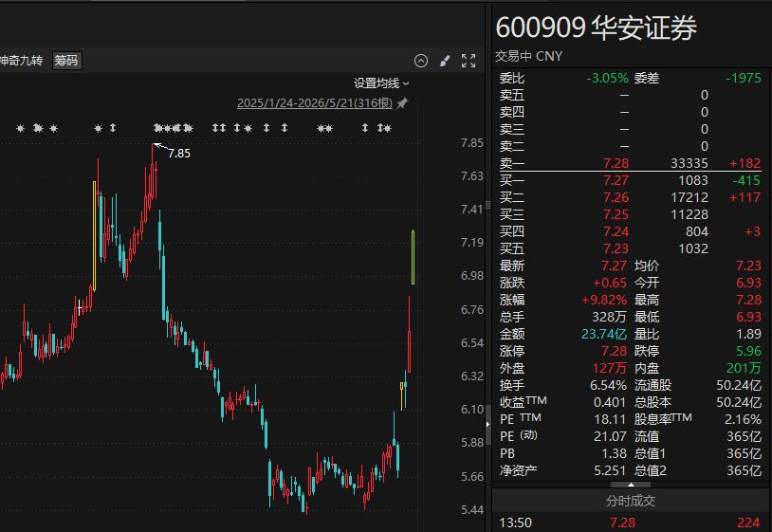
Task: Click the rightmost star event marker above the chart
Action: point(388,128)
